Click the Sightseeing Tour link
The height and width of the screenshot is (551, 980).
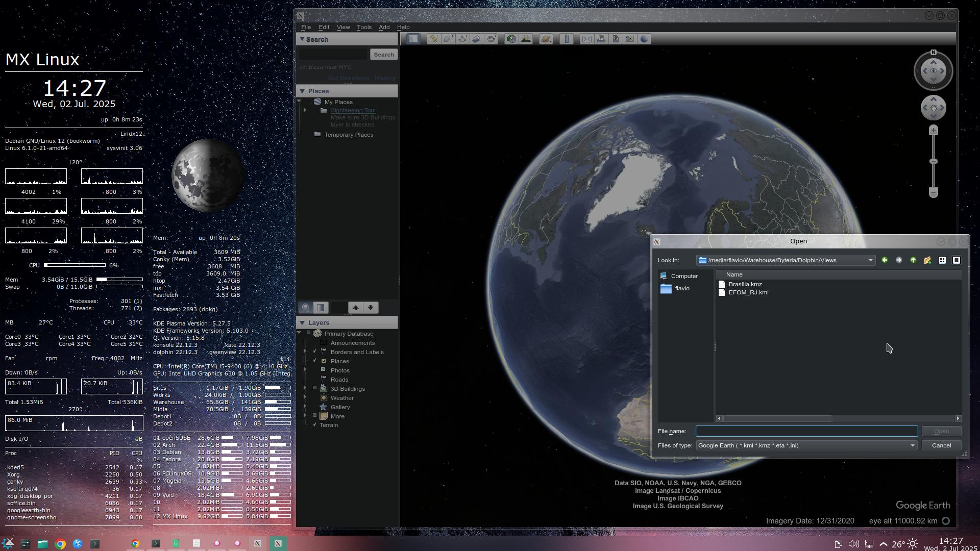(x=353, y=110)
